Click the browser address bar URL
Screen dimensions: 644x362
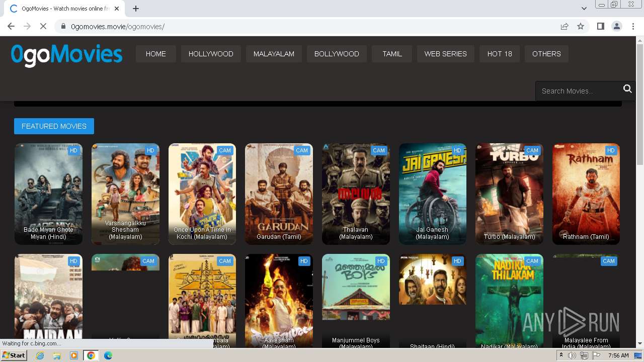point(118,27)
